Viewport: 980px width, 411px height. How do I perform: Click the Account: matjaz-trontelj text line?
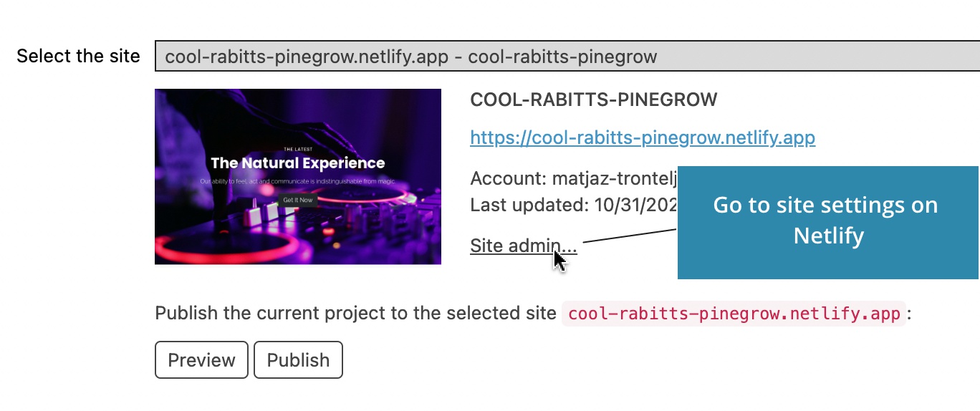pyautogui.click(x=574, y=178)
